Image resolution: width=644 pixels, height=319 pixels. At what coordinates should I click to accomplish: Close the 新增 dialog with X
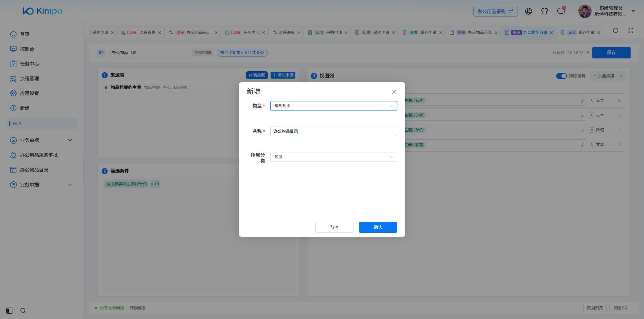(394, 92)
